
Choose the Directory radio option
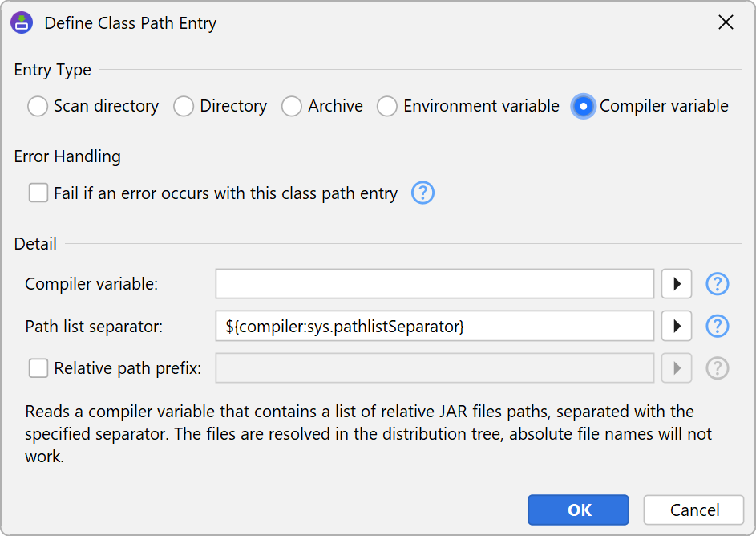[x=184, y=106]
